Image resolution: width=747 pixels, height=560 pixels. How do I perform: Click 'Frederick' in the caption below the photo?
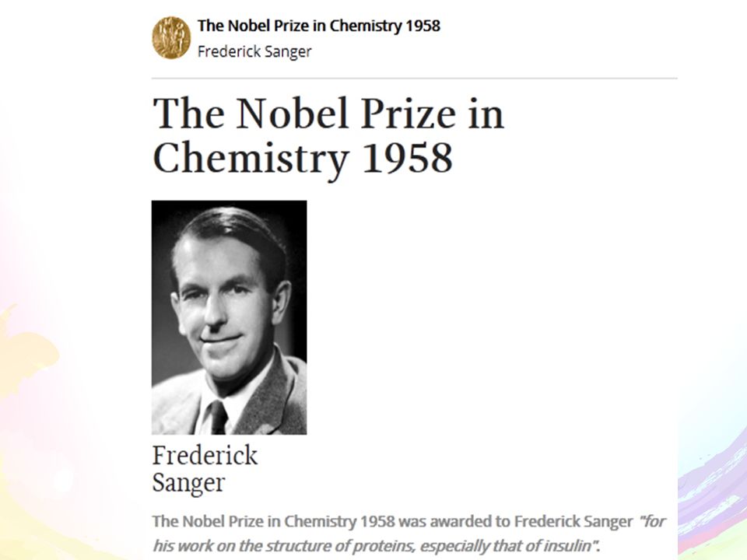pyautogui.click(x=205, y=455)
